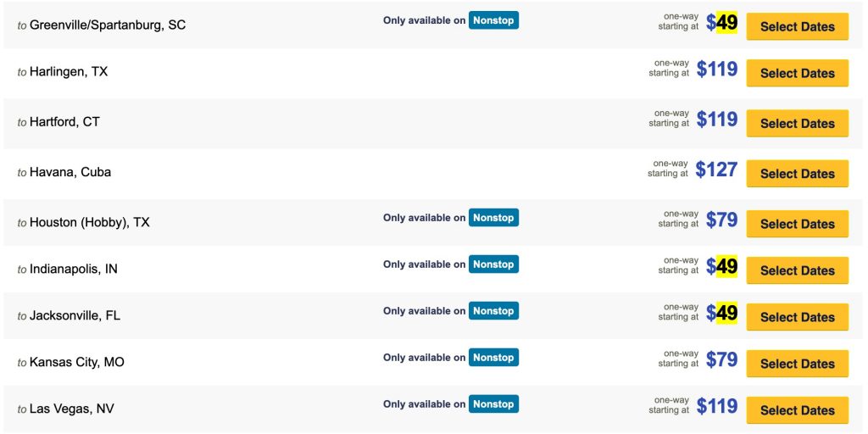Hit Select Dates for Indianapolis, IN
Image resolution: width=868 pixels, height=434 pixels.
click(x=797, y=270)
